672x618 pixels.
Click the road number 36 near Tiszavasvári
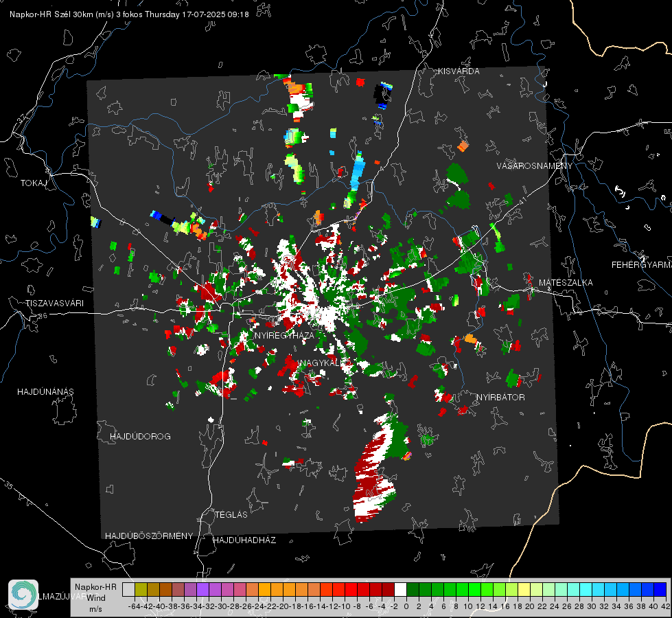tap(43, 316)
